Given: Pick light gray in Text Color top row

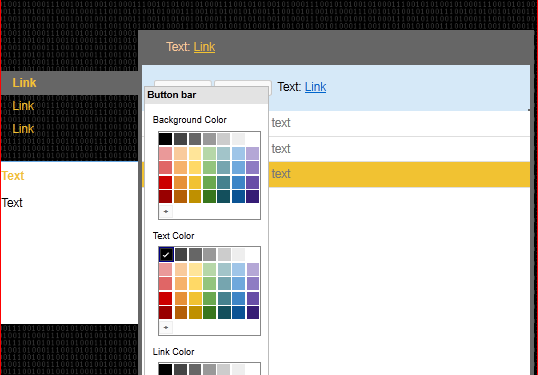Looking at the screenshot, I should pos(224,255).
